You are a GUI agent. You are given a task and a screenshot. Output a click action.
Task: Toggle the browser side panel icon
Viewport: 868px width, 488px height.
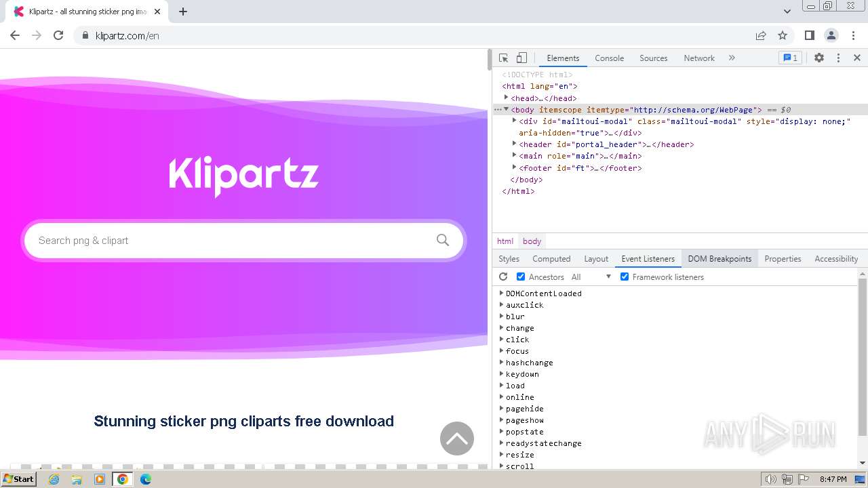pos(809,35)
